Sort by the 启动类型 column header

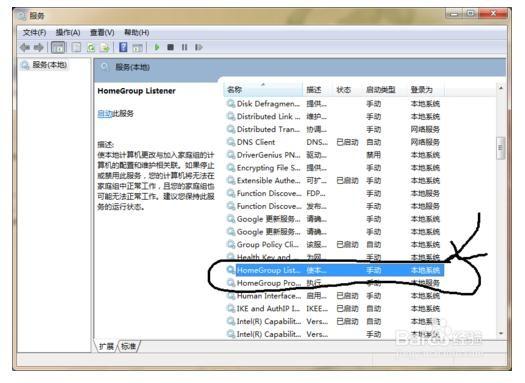tap(384, 89)
